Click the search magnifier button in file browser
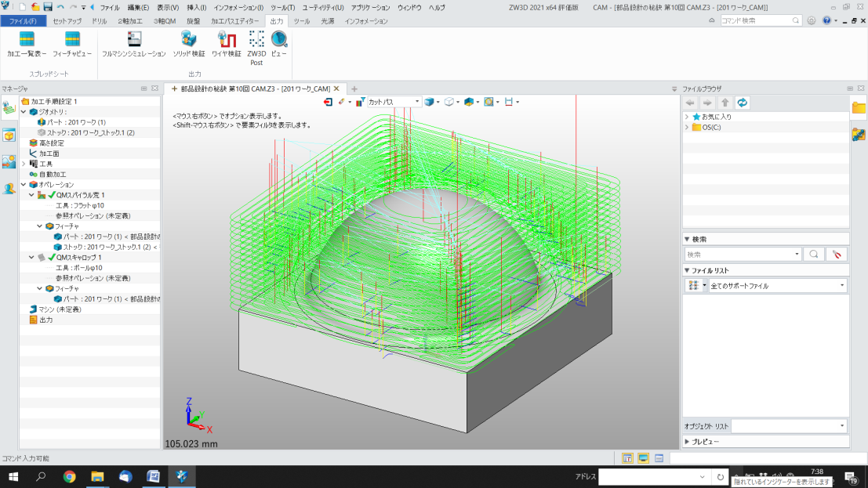 tap(814, 255)
